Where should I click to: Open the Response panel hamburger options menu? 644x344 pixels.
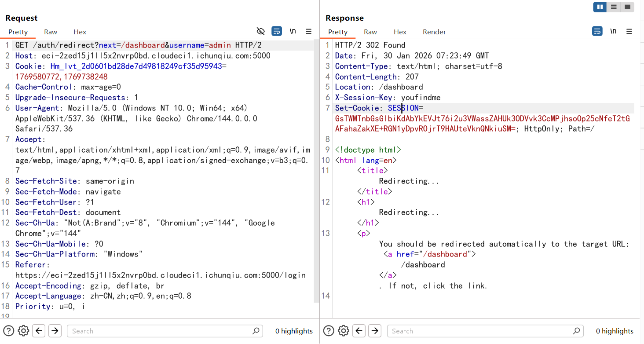click(x=629, y=31)
